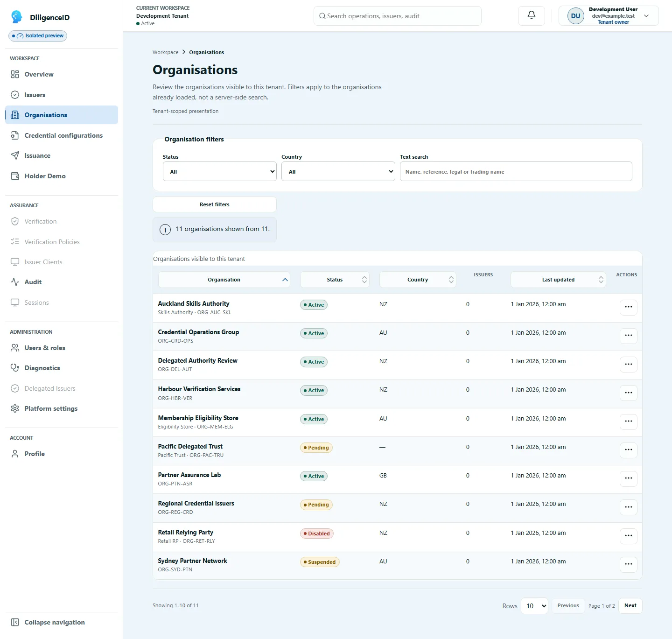The image size is (672, 639).
Task: Click the Audit activity icon
Action: (15, 282)
